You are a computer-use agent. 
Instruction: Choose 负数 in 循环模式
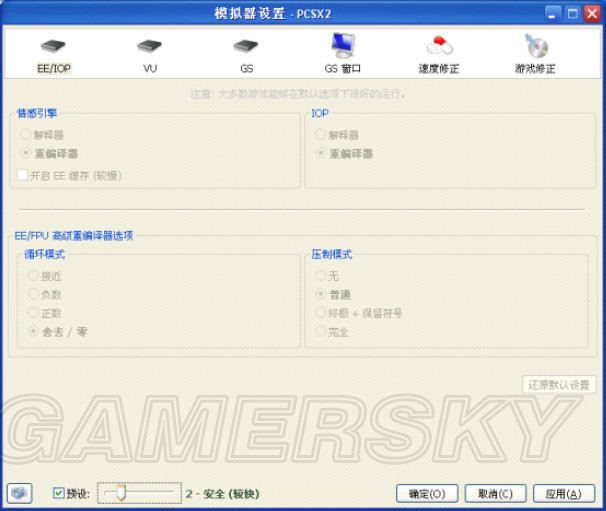[x=45, y=294]
